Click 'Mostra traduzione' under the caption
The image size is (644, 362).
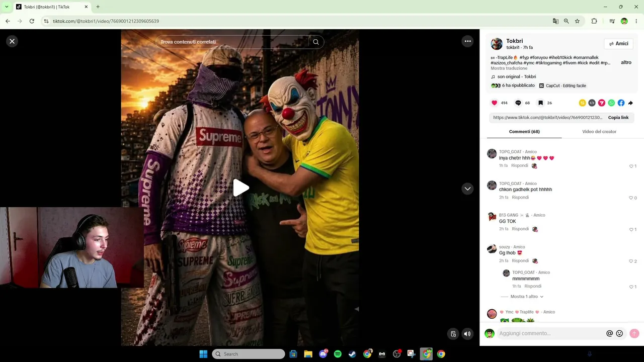[509, 68]
